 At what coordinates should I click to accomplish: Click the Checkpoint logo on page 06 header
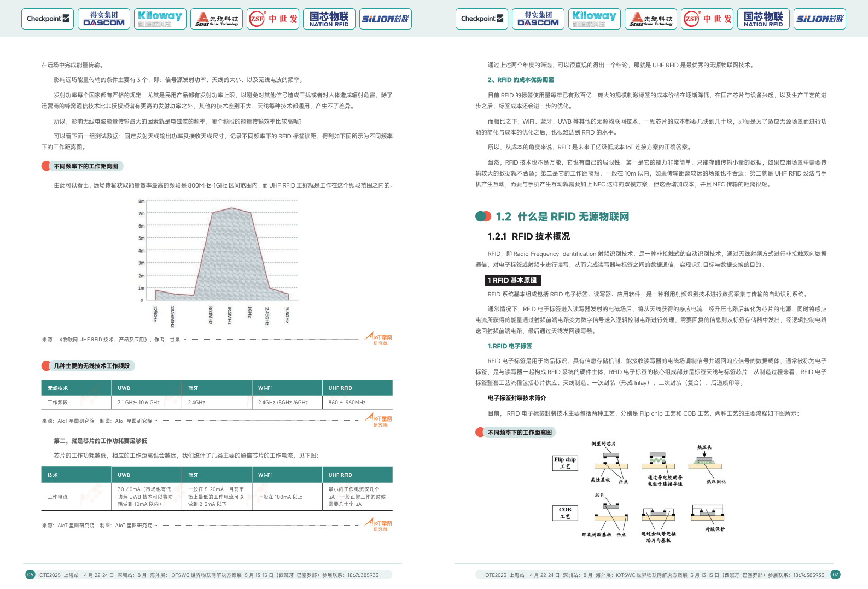click(x=48, y=19)
